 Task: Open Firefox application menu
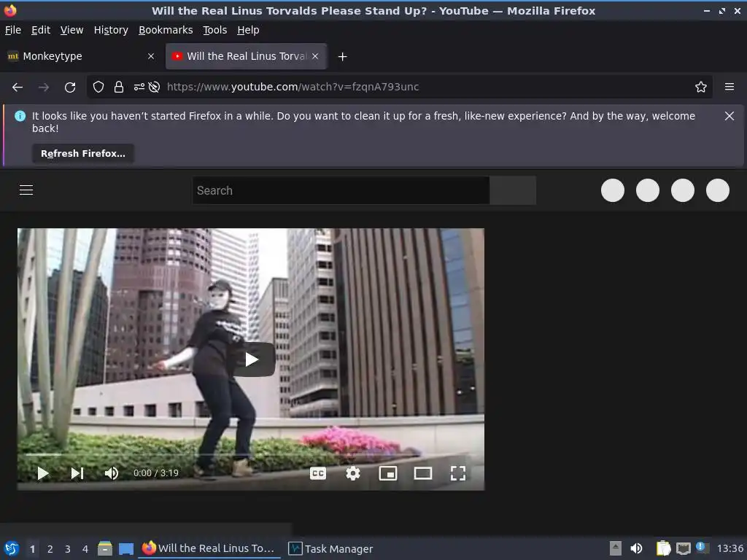pyautogui.click(x=729, y=87)
